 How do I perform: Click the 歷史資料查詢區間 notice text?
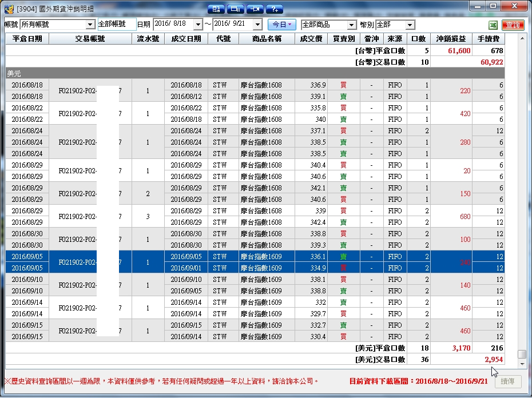[162, 381]
